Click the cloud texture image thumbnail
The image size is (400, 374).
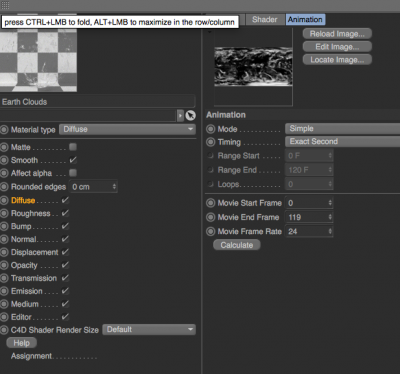coord(253,66)
